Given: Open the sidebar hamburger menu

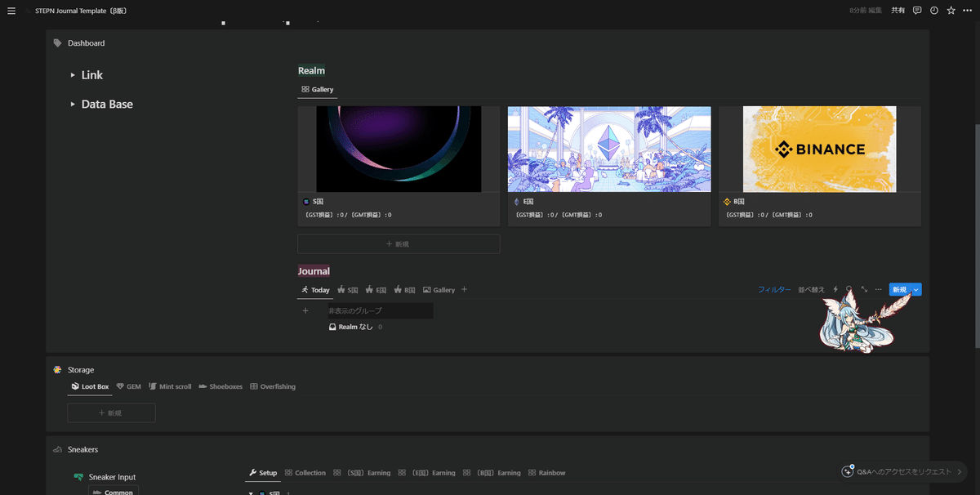Looking at the screenshot, I should click(x=11, y=11).
